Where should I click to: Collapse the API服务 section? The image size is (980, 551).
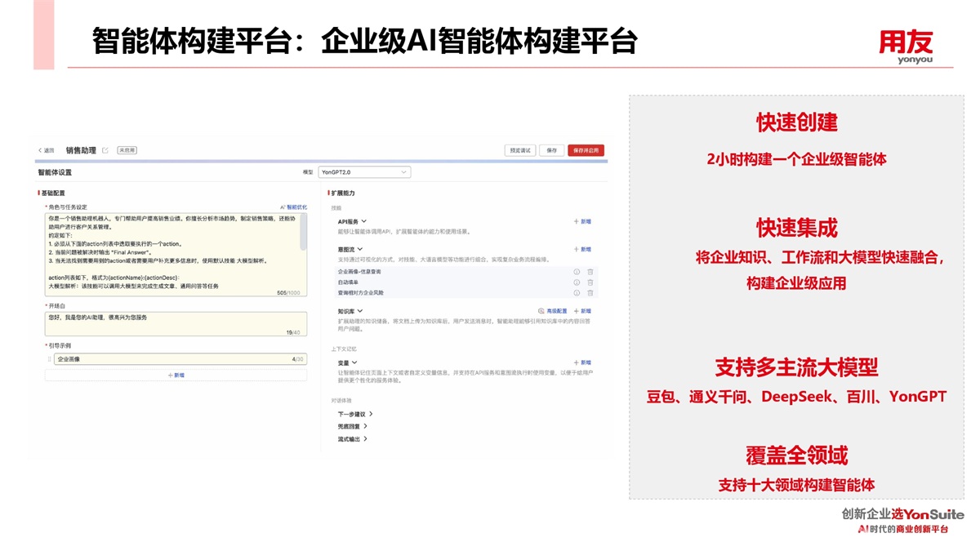pos(363,221)
